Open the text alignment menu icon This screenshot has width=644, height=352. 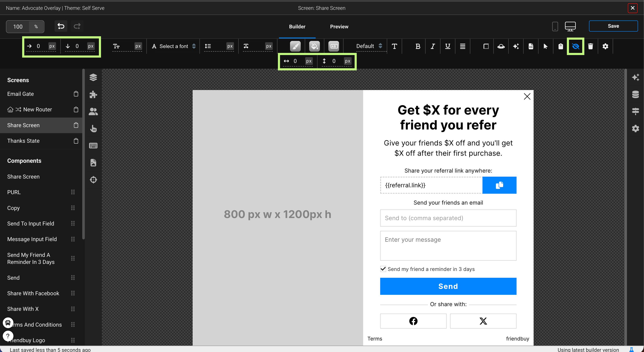coord(462,46)
